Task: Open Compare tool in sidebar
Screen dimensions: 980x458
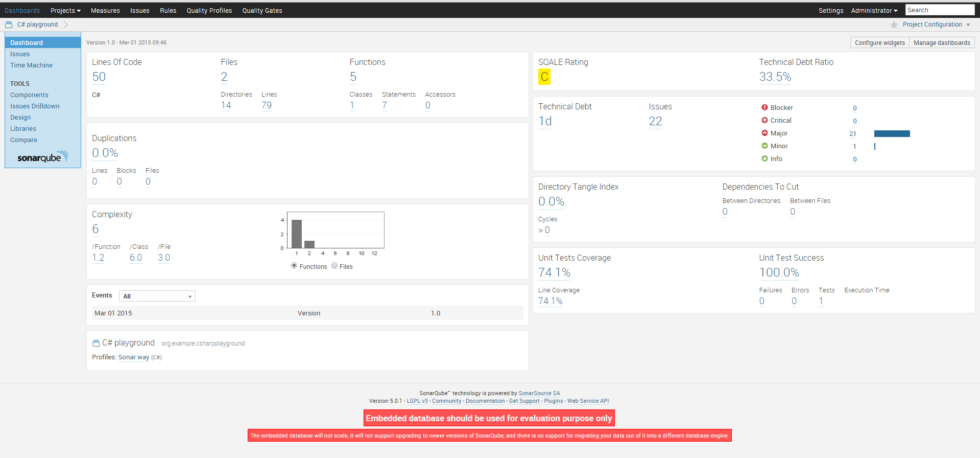Action: click(x=23, y=140)
